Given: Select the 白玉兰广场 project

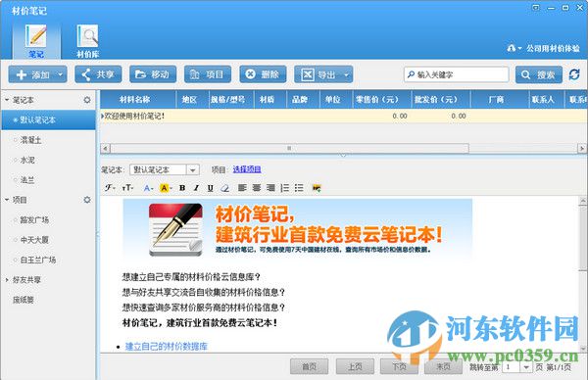Looking at the screenshot, I should pyautogui.click(x=38, y=260).
